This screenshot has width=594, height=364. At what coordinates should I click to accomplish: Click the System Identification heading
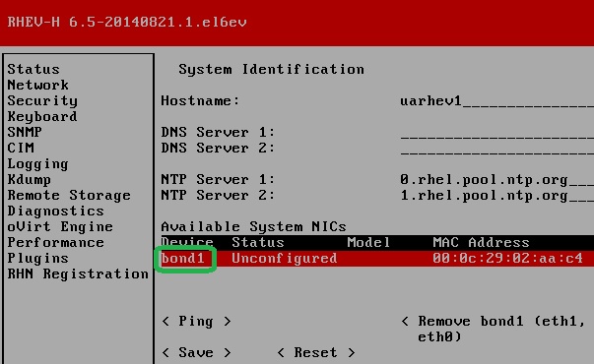(271, 70)
